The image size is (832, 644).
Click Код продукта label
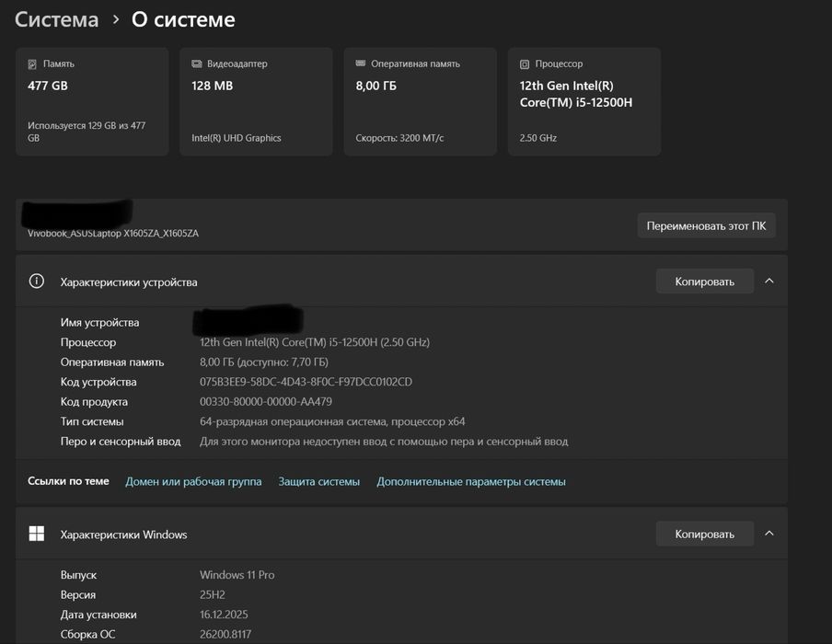[94, 401]
